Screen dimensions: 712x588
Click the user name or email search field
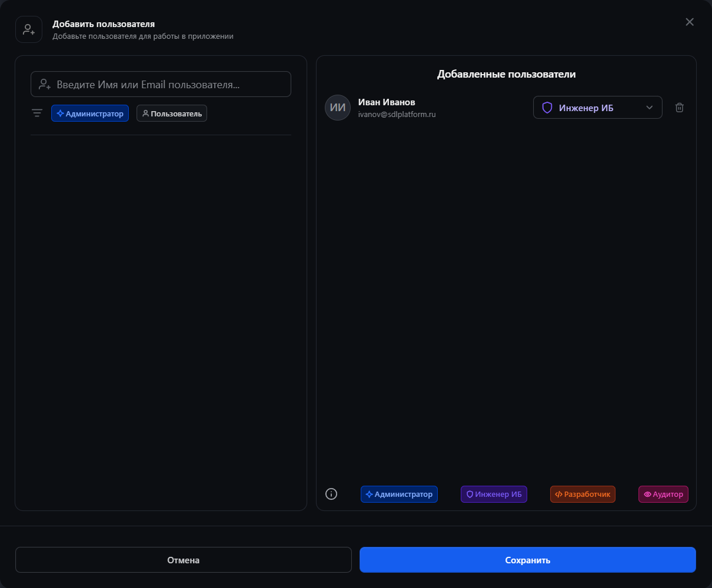[161, 84]
